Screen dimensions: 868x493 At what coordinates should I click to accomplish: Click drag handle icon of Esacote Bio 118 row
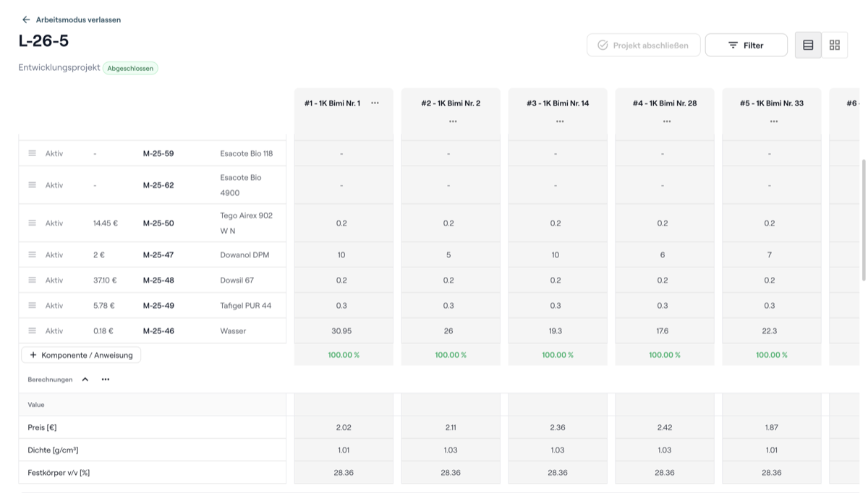[x=32, y=153]
